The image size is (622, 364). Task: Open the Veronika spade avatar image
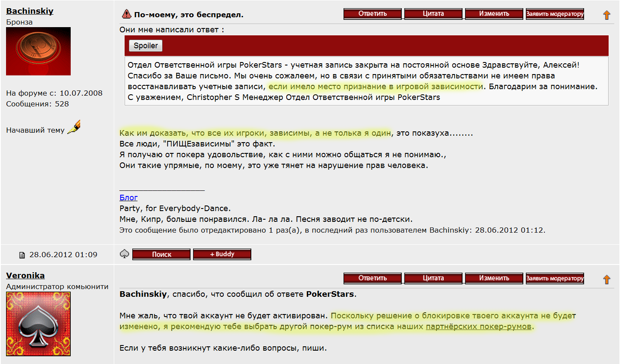coord(38,324)
